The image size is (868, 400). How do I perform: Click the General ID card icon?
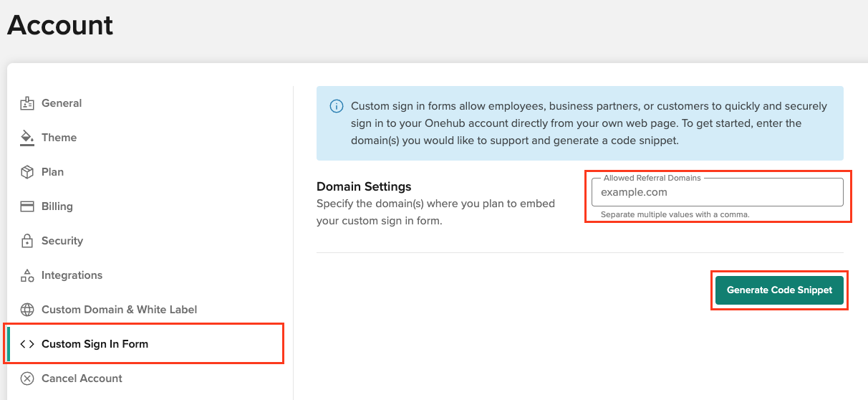point(27,103)
